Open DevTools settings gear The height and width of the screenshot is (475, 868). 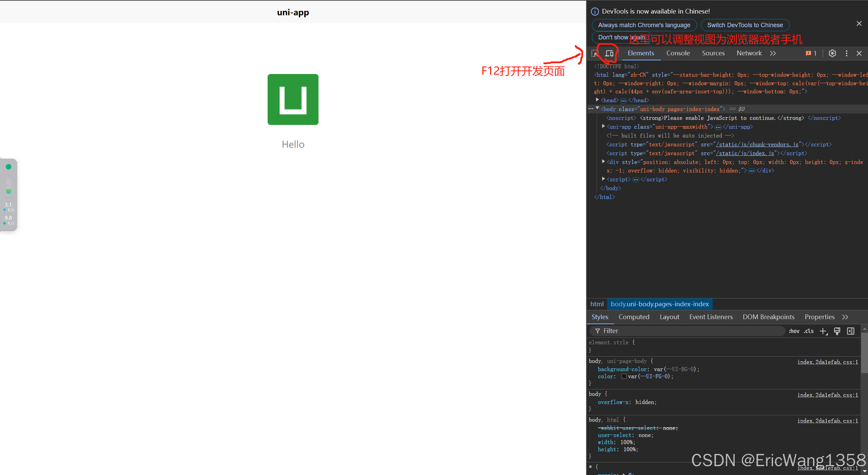[x=832, y=53]
